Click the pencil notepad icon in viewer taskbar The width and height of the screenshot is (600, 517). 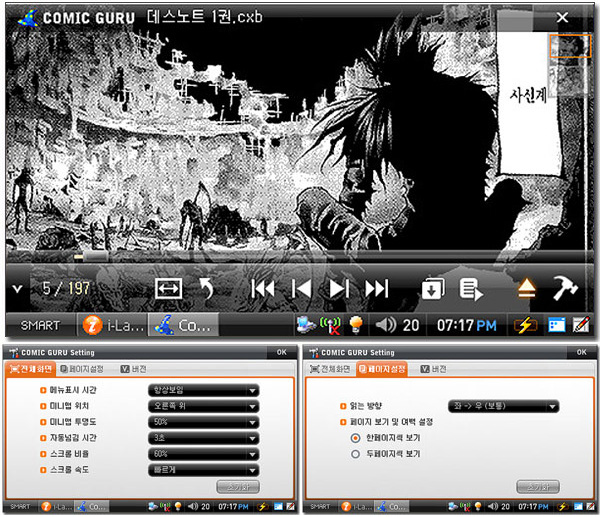pos(581,325)
